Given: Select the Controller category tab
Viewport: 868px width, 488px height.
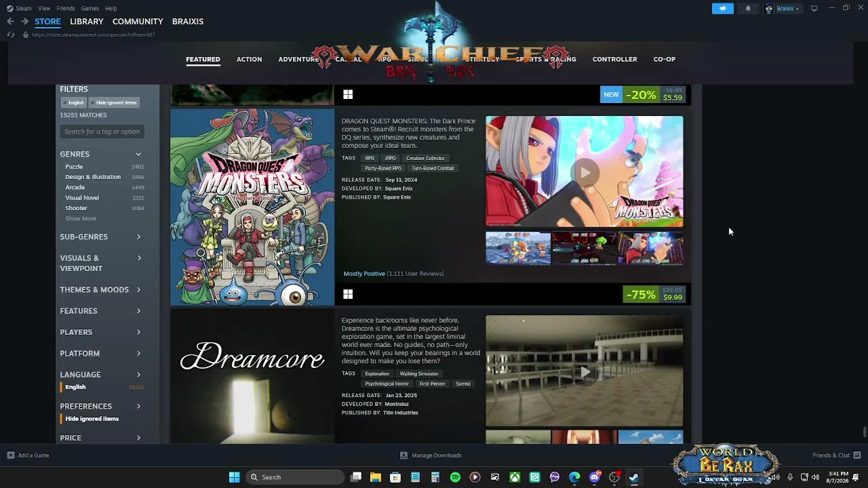Looking at the screenshot, I should [614, 60].
